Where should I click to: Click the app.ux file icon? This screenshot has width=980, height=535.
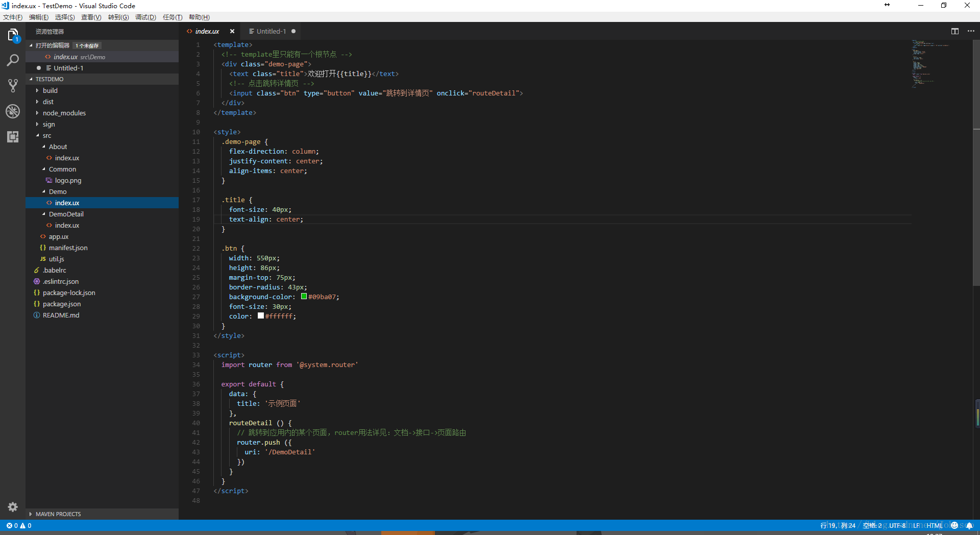43,236
